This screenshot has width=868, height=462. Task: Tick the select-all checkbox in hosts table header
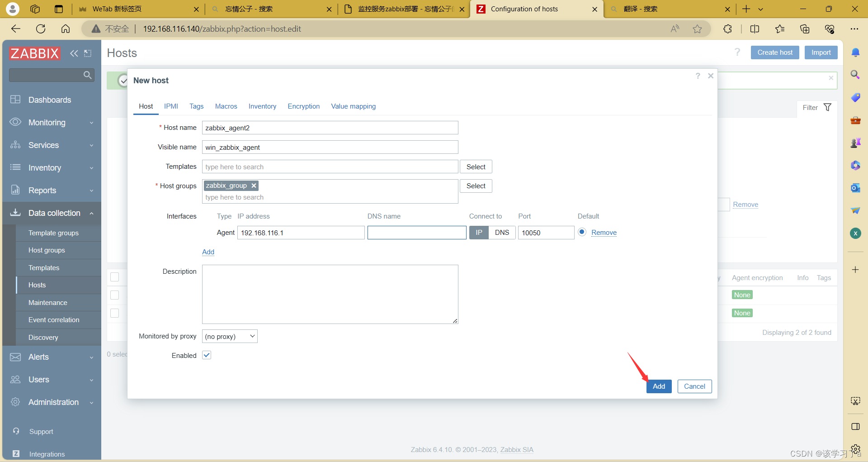click(x=115, y=277)
